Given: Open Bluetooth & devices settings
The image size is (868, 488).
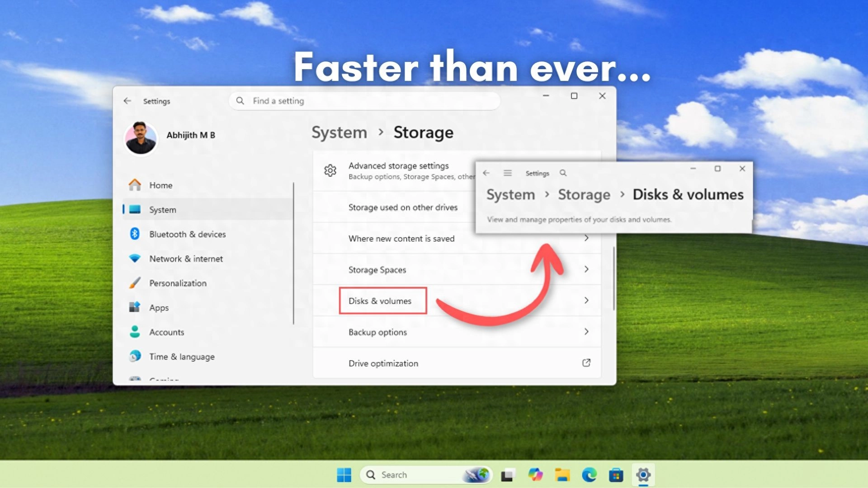Looking at the screenshot, I should [187, 234].
